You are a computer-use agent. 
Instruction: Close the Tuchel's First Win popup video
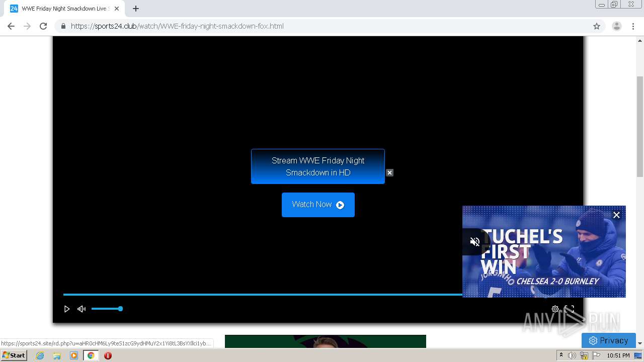616,215
